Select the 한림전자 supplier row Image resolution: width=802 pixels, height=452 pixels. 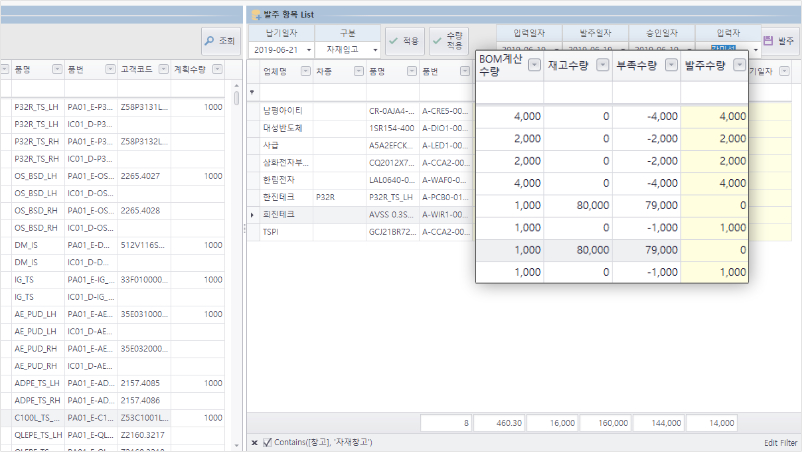click(279, 180)
